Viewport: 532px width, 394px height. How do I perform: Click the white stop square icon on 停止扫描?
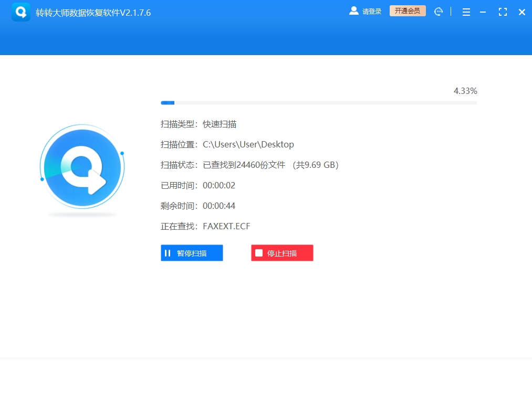[258, 253]
